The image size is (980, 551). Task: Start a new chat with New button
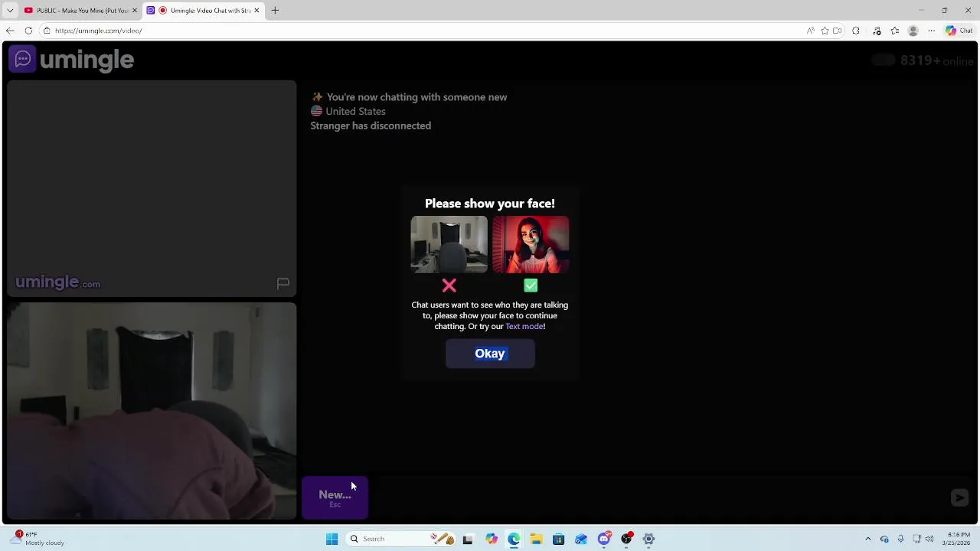tap(335, 497)
